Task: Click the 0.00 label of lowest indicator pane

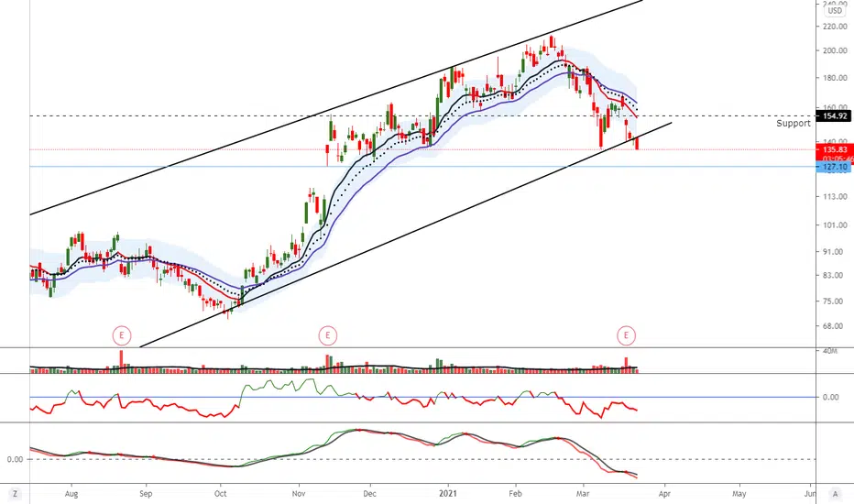Action: tap(16, 459)
